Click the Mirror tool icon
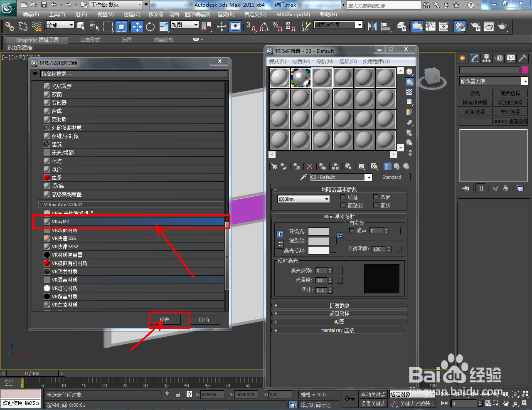Viewport: 532px width, 410px height. (372, 27)
